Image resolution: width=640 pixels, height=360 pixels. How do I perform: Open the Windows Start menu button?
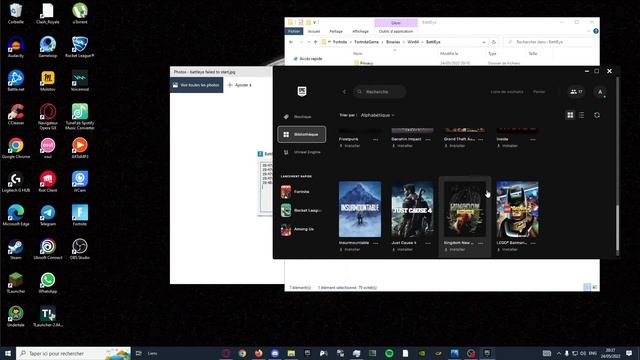(8, 353)
